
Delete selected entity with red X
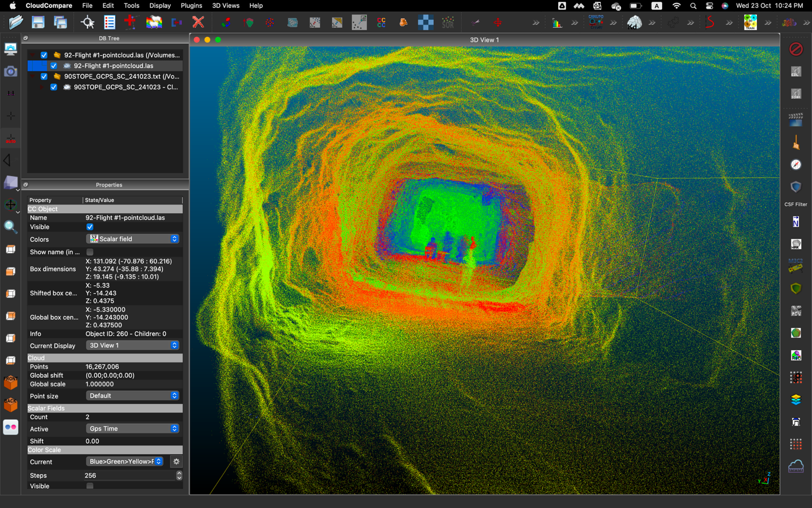[198, 23]
